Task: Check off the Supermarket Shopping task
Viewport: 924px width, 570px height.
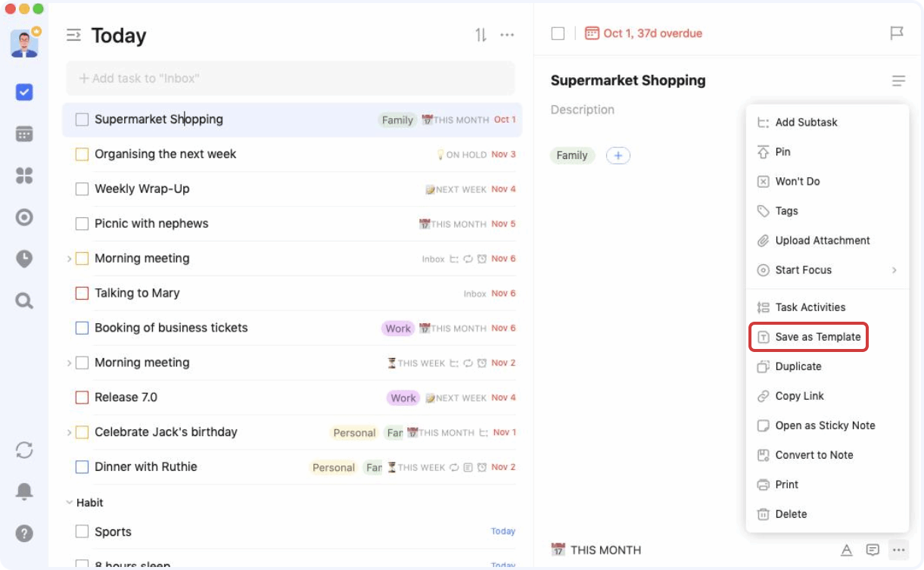Action: click(82, 119)
